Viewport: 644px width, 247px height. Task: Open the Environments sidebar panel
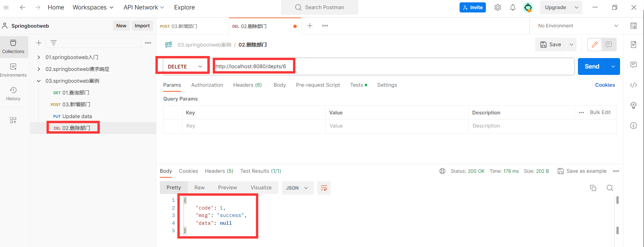pyautogui.click(x=13, y=70)
